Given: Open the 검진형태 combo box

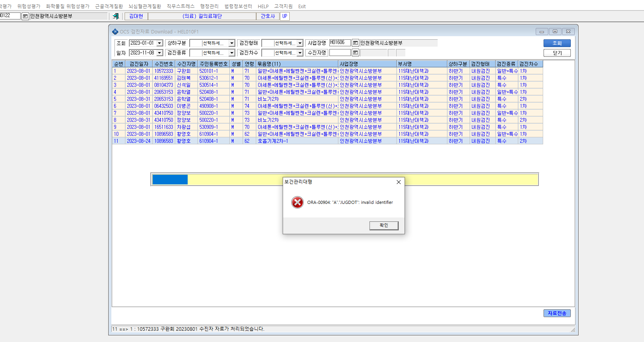Looking at the screenshot, I should pyautogui.click(x=300, y=43).
